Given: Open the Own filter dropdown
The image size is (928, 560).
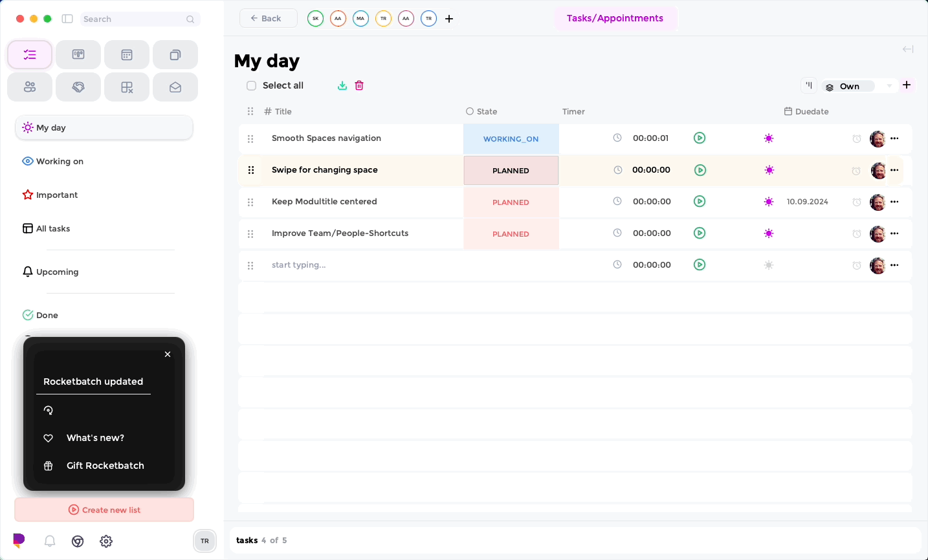Looking at the screenshot, I should pyautogui.click(x=859, y=86).
